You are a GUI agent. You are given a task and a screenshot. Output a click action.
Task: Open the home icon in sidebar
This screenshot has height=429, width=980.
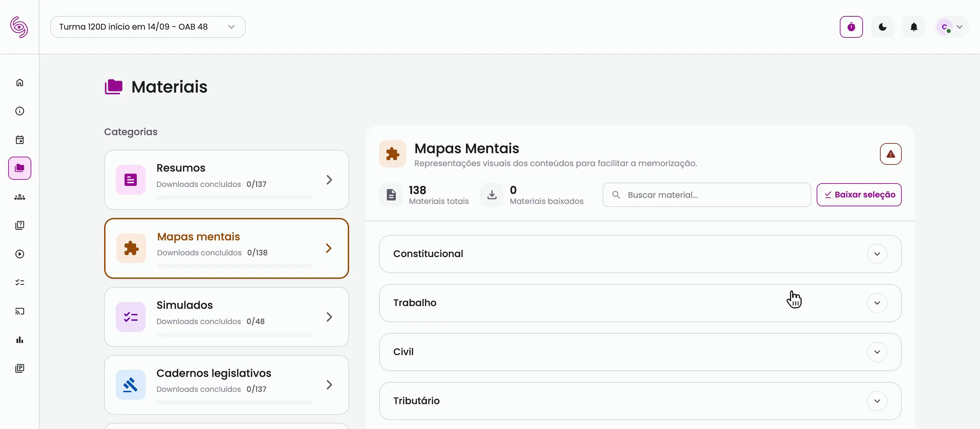click(20, 83)
